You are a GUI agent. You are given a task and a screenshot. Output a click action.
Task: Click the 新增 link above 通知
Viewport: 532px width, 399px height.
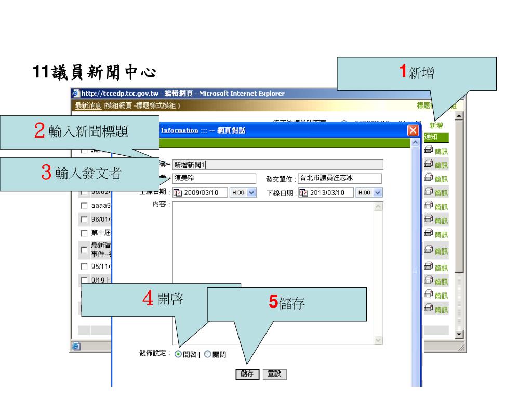click(x=436, y=126)
